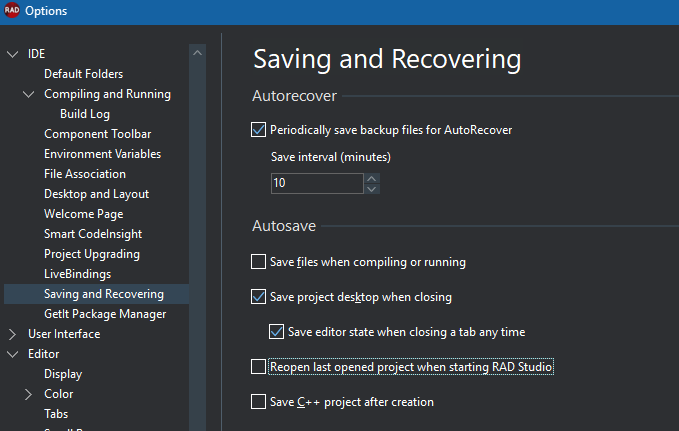Select Environment Variables item
The height and width of the screenshot is (431, 679).
pyautogui.click(x=102, y=154)
